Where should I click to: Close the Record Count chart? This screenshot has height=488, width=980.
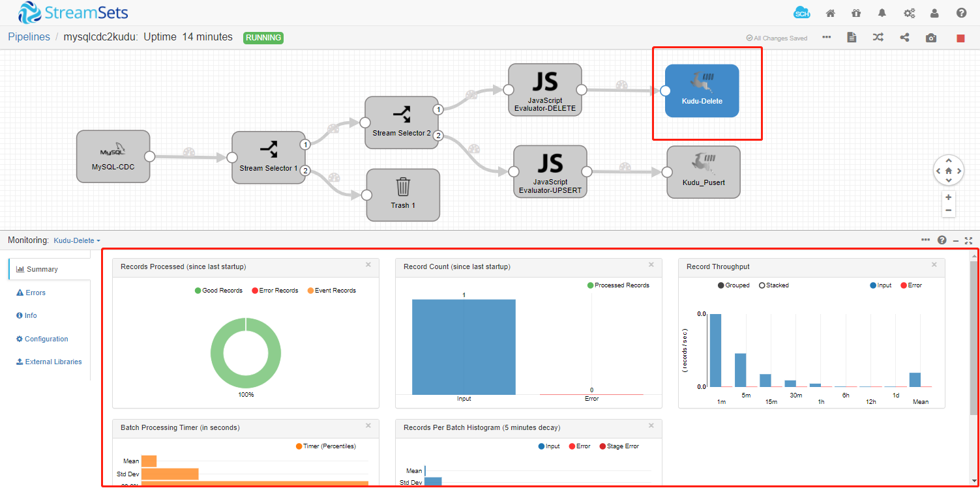pos(651,265)
